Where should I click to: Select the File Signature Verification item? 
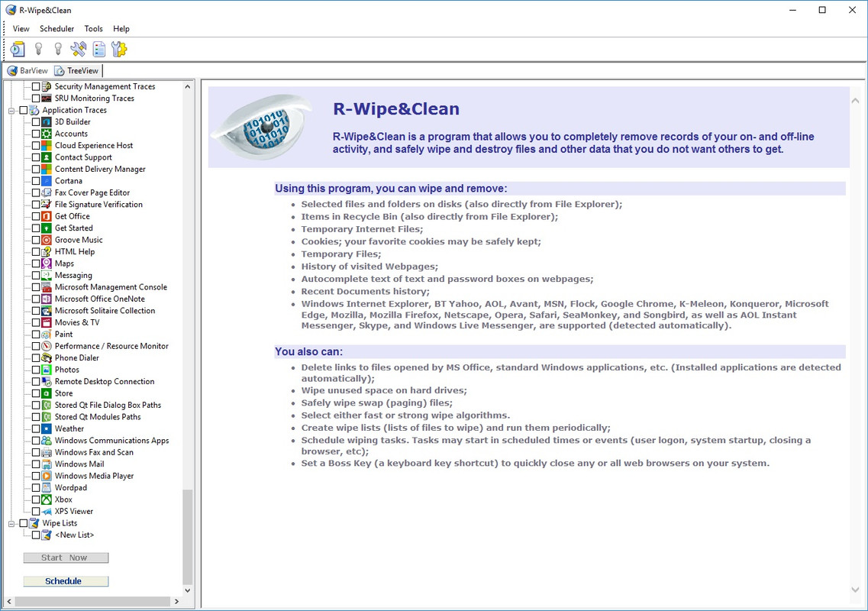coord(98,205)
